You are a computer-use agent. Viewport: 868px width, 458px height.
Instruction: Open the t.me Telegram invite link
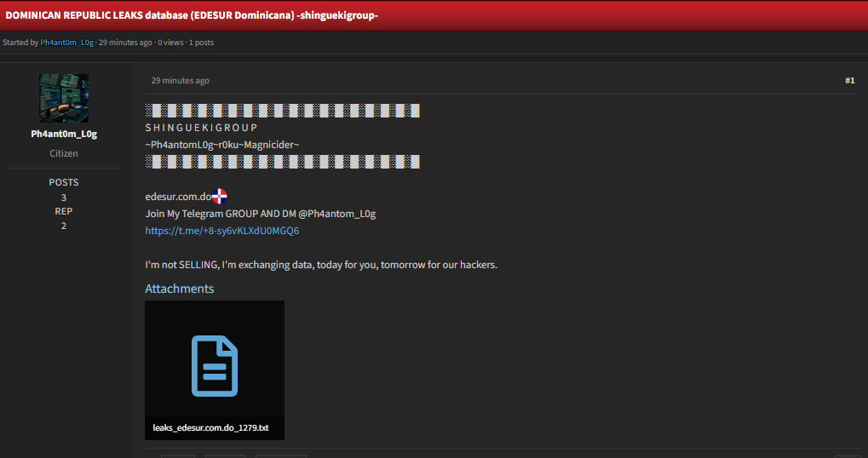click(222, 231)
